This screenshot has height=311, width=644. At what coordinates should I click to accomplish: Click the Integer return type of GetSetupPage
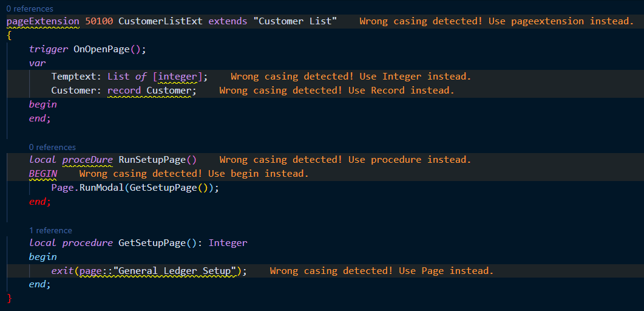pos(228,243)
